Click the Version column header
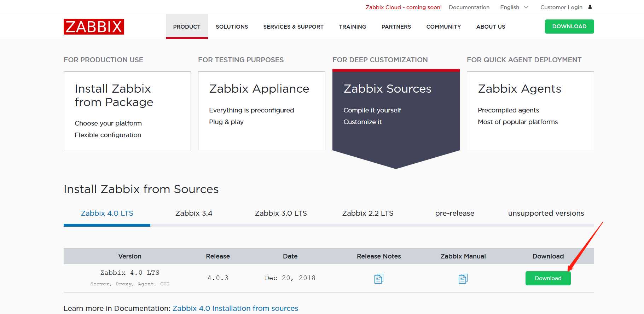 pos(130,256)
